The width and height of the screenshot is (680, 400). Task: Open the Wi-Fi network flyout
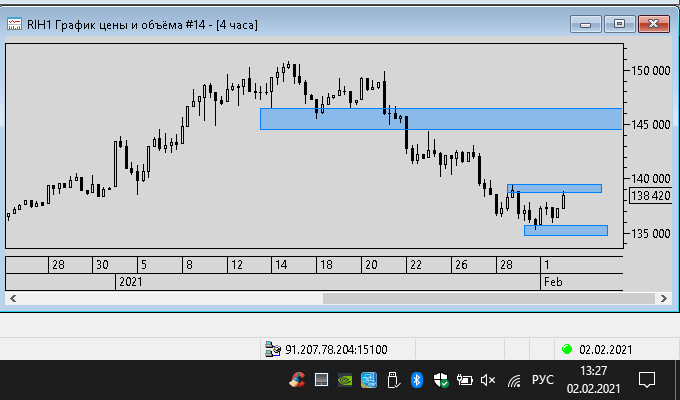click(x=514, y=381)
